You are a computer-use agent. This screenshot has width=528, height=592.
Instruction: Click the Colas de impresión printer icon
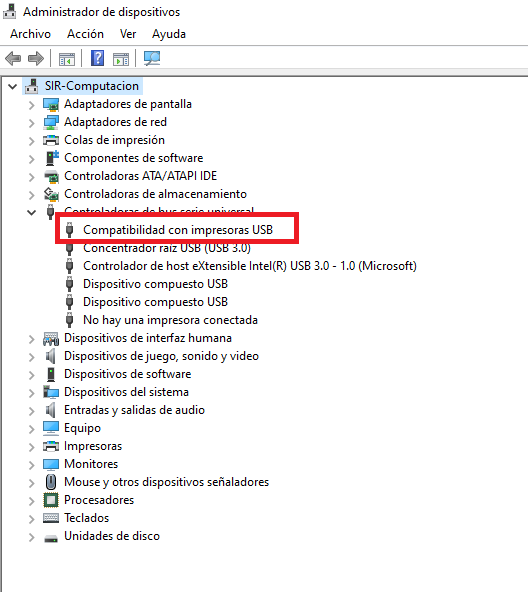[51, 140]
